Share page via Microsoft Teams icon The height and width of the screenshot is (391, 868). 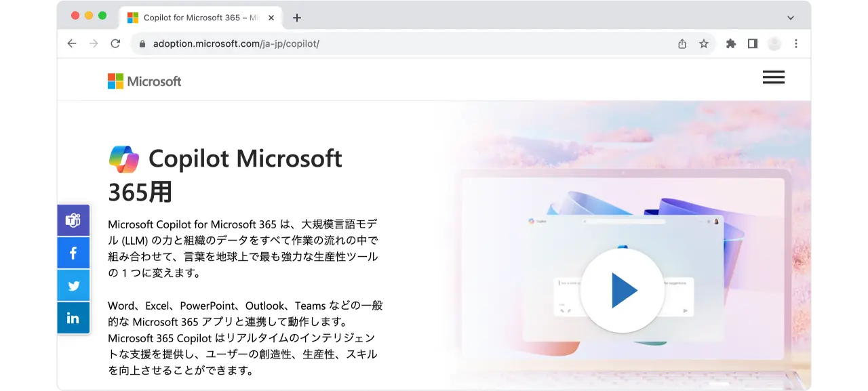73,220
